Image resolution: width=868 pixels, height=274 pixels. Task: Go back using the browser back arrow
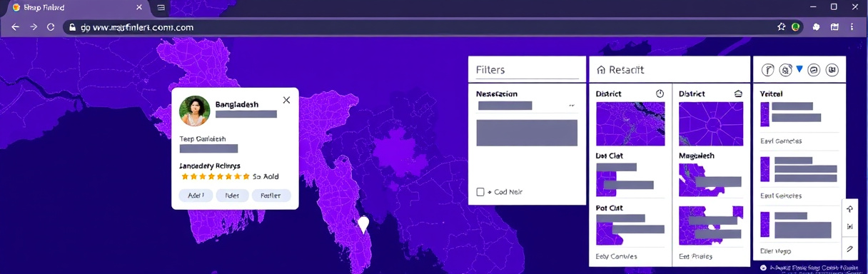point(15,26)
